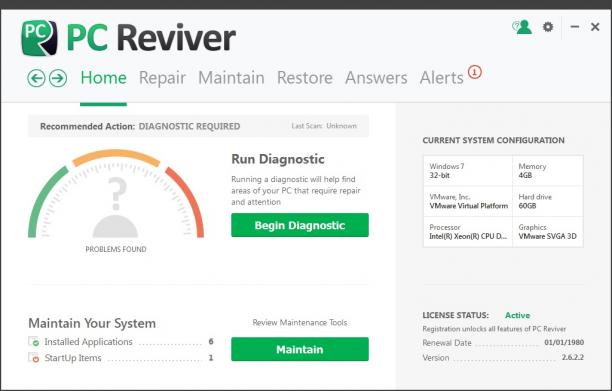Switch to the Home tab

tap(103, 78)
